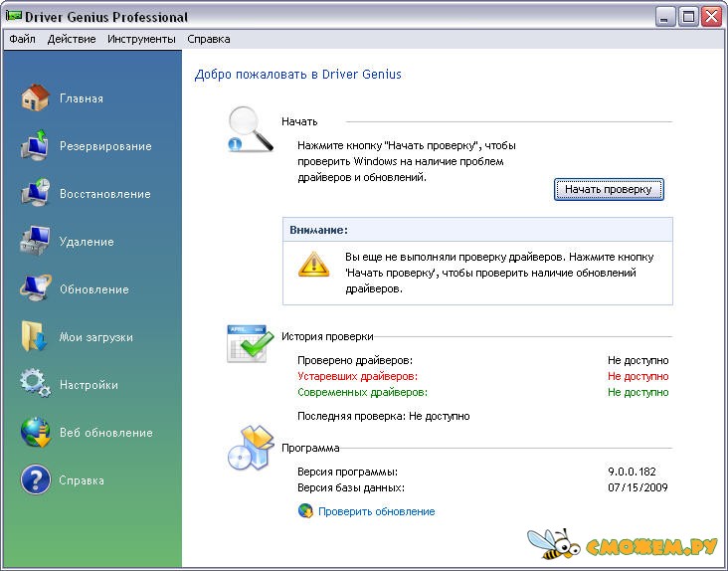Click the Мои загрузки folder icon
The height and width of the screenshot is (571, 728).
(35, 336)
